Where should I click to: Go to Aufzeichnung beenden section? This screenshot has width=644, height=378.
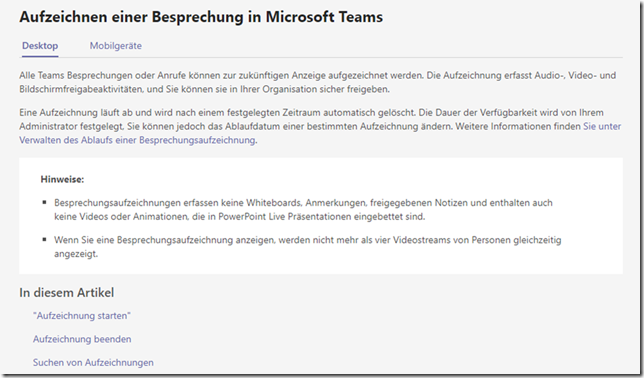coord(82,339)
